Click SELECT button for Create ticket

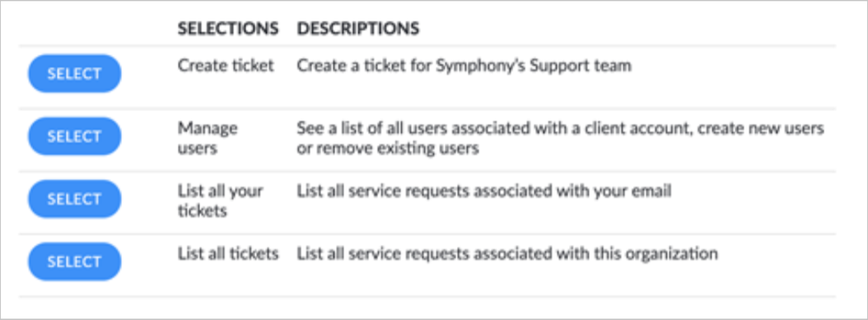[x=74, y=73]
